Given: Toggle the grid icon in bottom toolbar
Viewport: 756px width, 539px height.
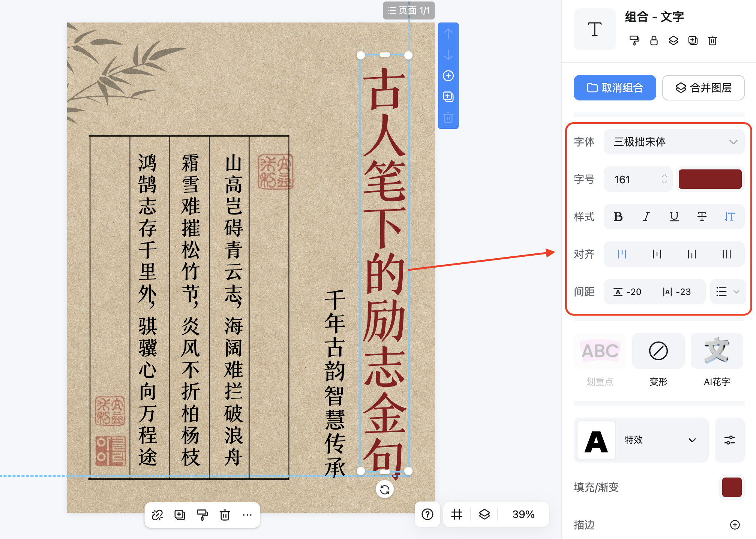Looking at the screenshot, I should (456, 515).
